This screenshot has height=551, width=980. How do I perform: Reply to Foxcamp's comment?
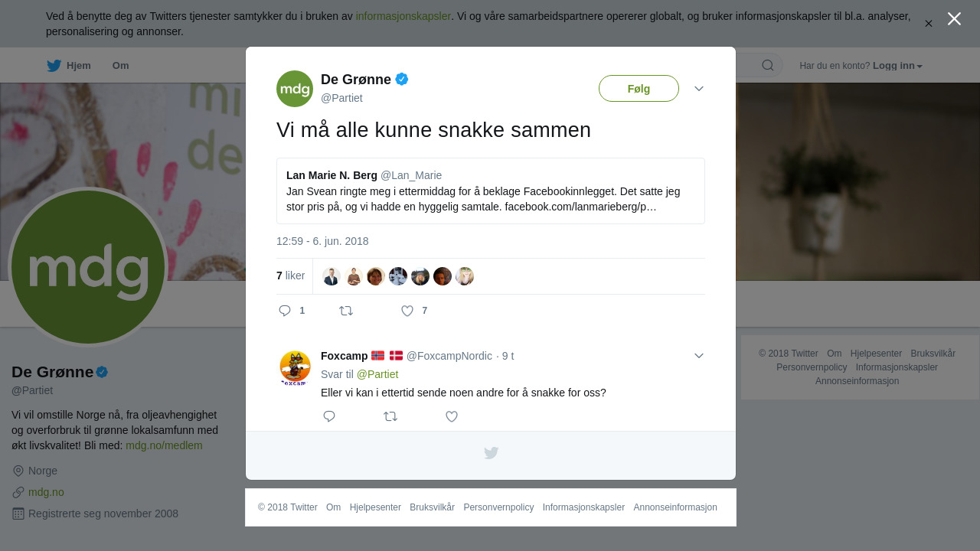click(329, 416)
